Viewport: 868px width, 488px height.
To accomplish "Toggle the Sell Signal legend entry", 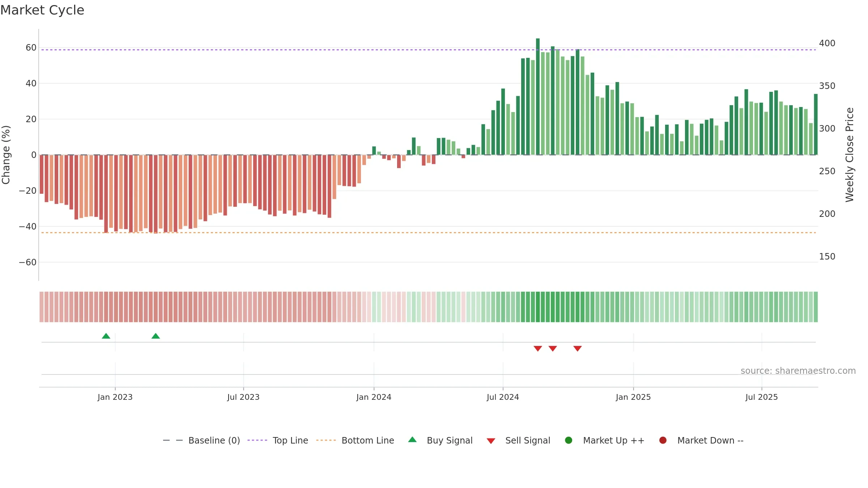I will pyautogui.click(x=518, y=440).
